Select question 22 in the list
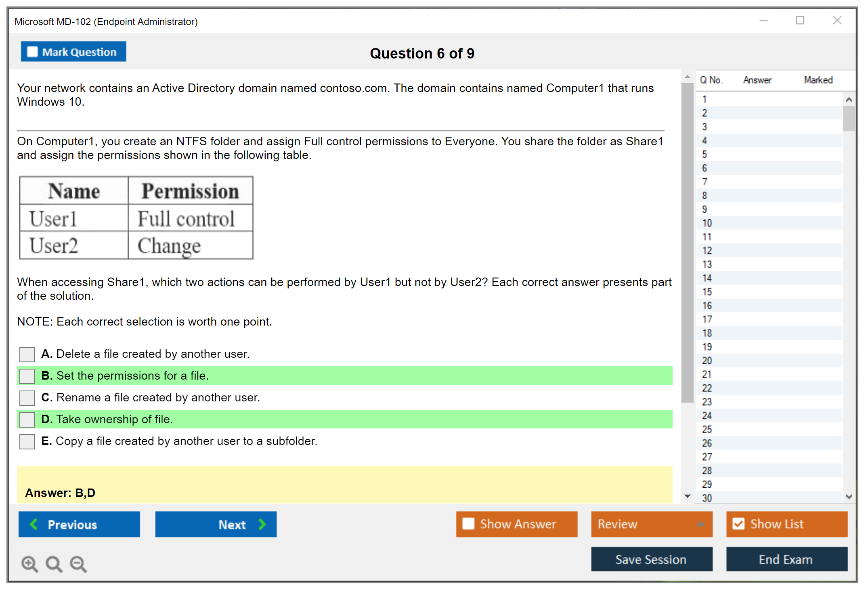This screenshot has width=868, height=593. (x=707, y=388)
